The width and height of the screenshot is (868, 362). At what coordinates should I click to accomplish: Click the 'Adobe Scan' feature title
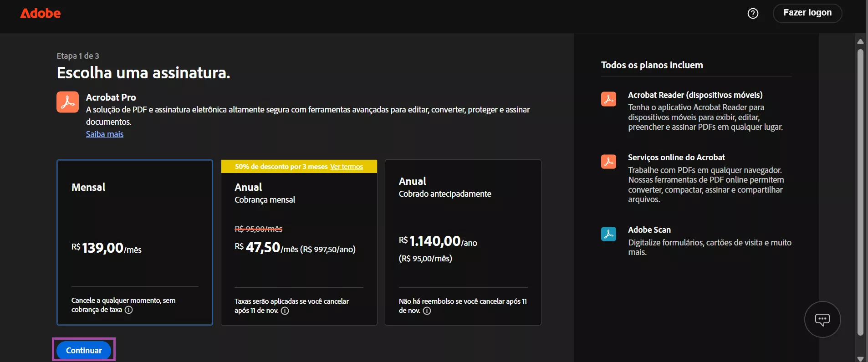pos(649,230)
